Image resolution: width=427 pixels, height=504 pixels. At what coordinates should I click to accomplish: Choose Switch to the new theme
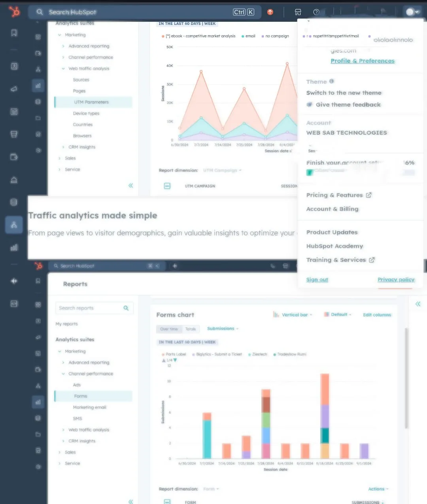pos(344,93)
